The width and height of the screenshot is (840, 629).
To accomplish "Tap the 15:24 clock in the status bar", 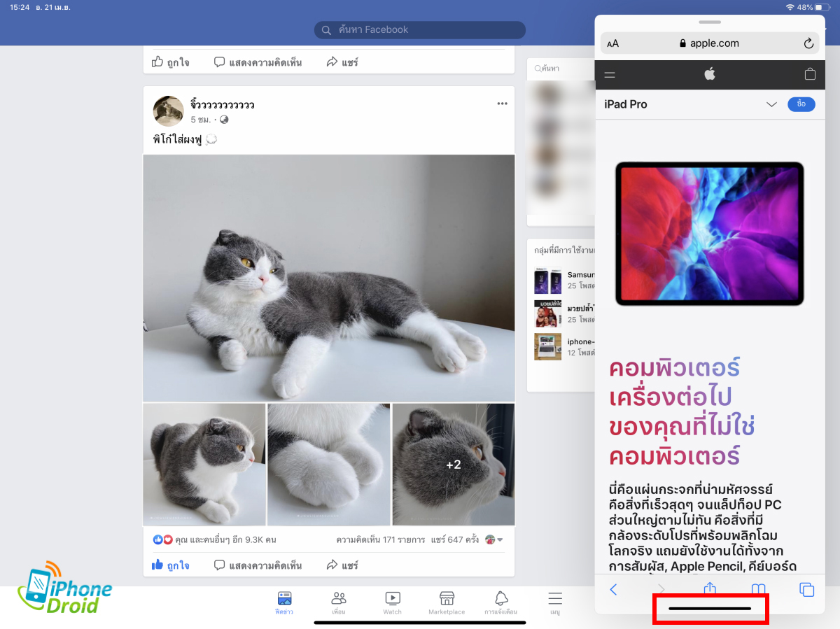I will pos(20,7).
